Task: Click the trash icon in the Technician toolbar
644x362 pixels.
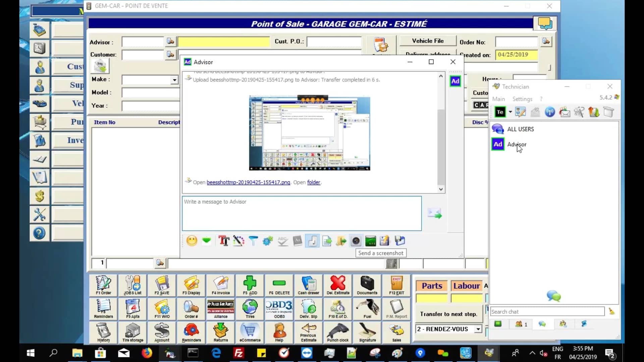Action: 609,112
